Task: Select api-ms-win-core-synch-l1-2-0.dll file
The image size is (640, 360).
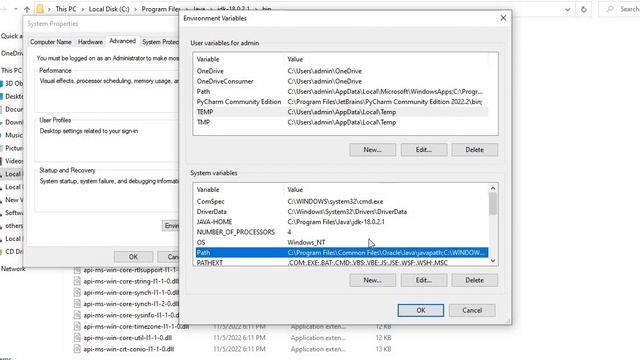Action: (x=131, y=304)
